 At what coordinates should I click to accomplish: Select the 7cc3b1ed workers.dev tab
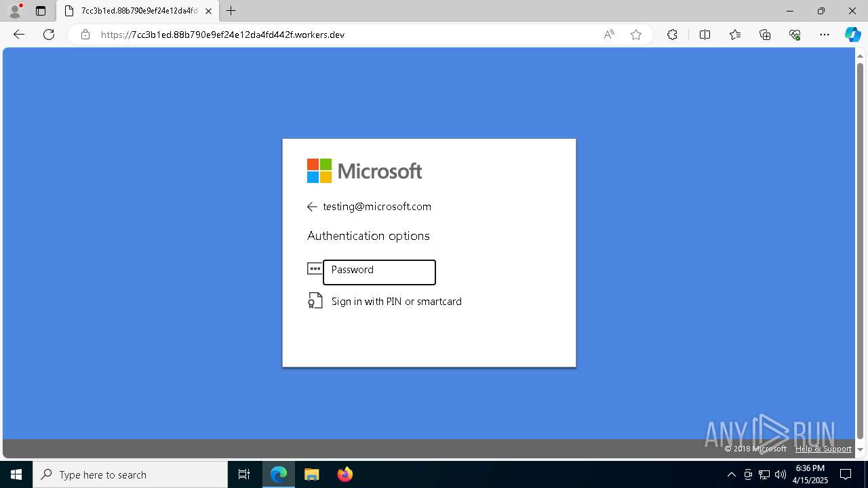tap(138, 11)
